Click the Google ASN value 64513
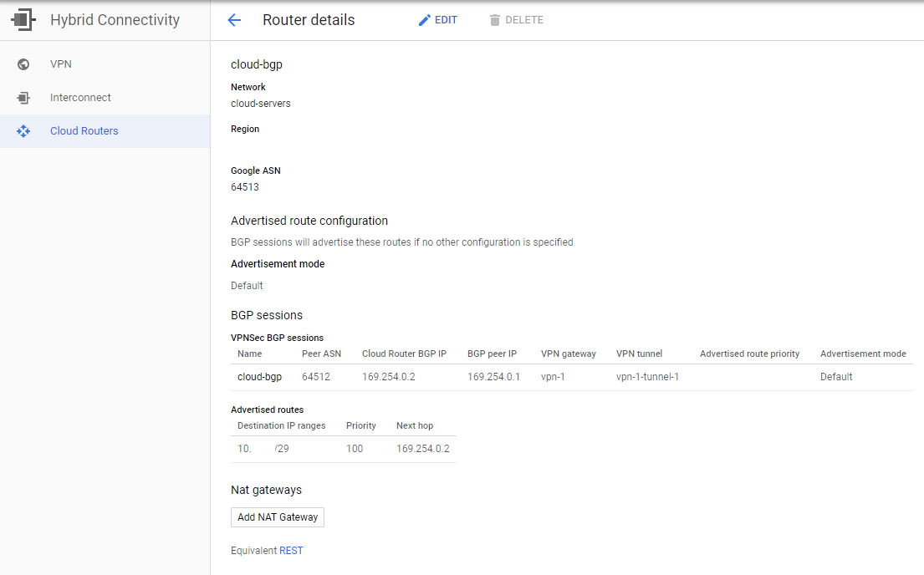This screenshot has height=575, width=924. coord(244,186)
